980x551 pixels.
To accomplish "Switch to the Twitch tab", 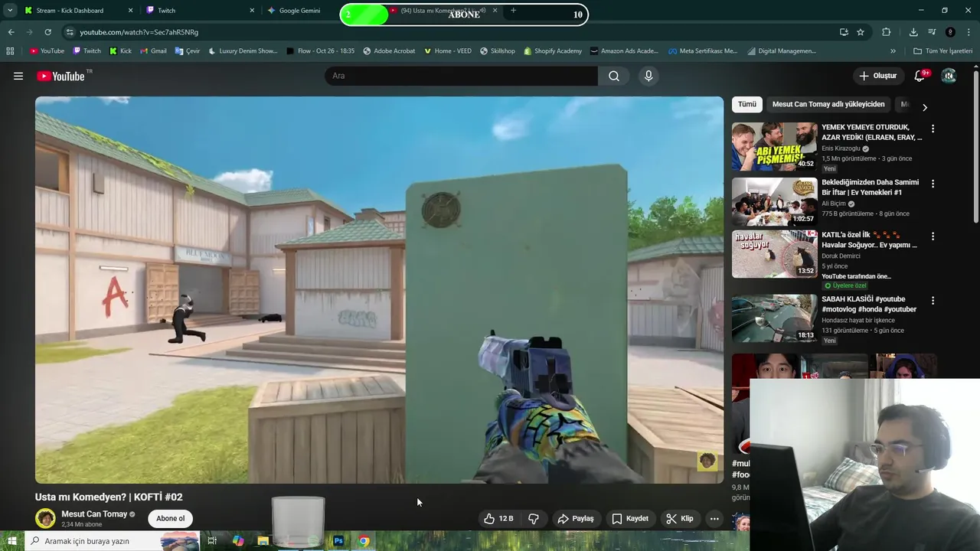I will click(199, 11).
